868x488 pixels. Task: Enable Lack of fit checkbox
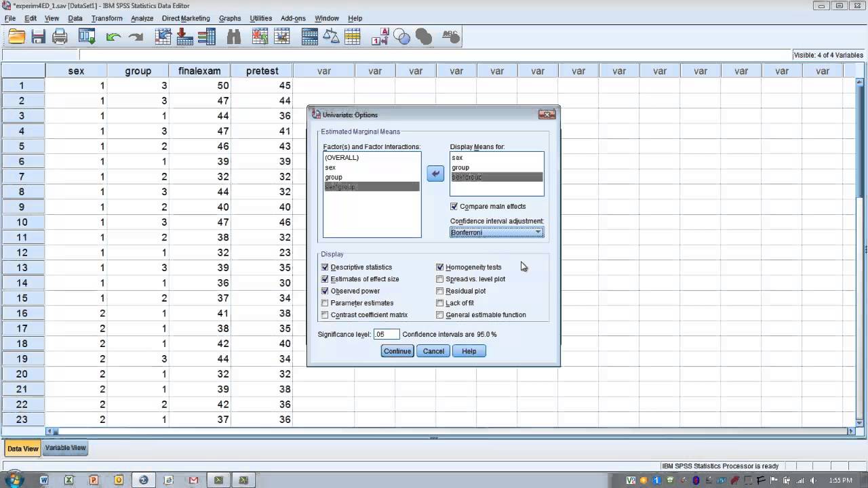440,303
